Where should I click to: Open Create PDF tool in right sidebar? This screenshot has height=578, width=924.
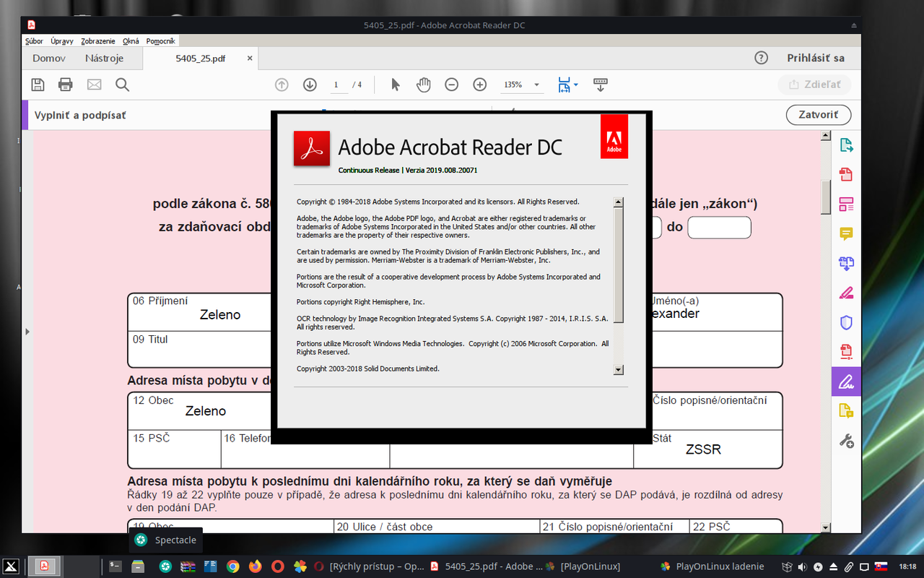coord(846,175)
